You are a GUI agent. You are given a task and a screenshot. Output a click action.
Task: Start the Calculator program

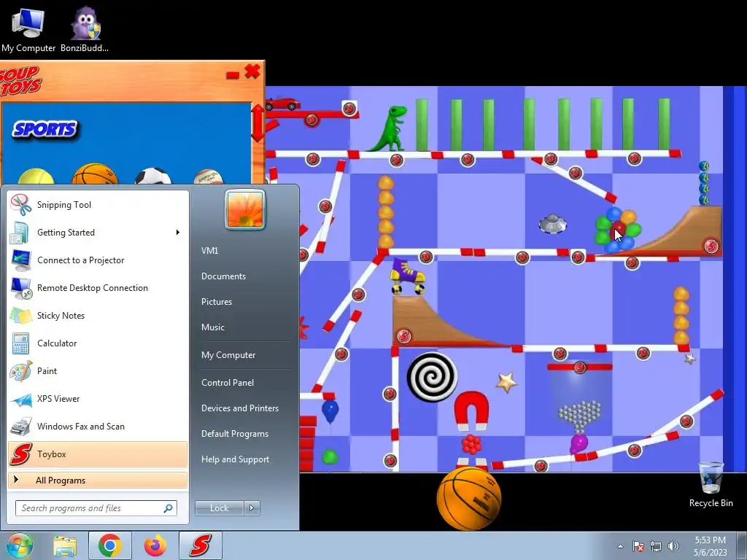(98, 343)
